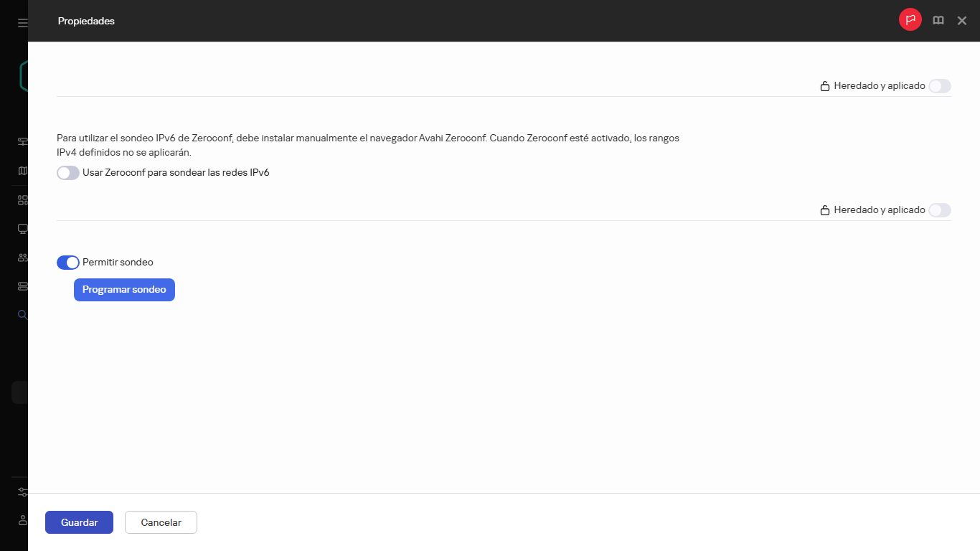Save changes with the Guardar button
This screenshot has height=551, width=980.
point(79,522)
